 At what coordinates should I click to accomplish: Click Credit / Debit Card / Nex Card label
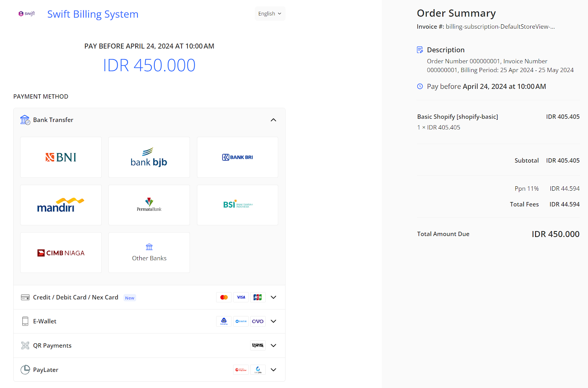point(76,297)
